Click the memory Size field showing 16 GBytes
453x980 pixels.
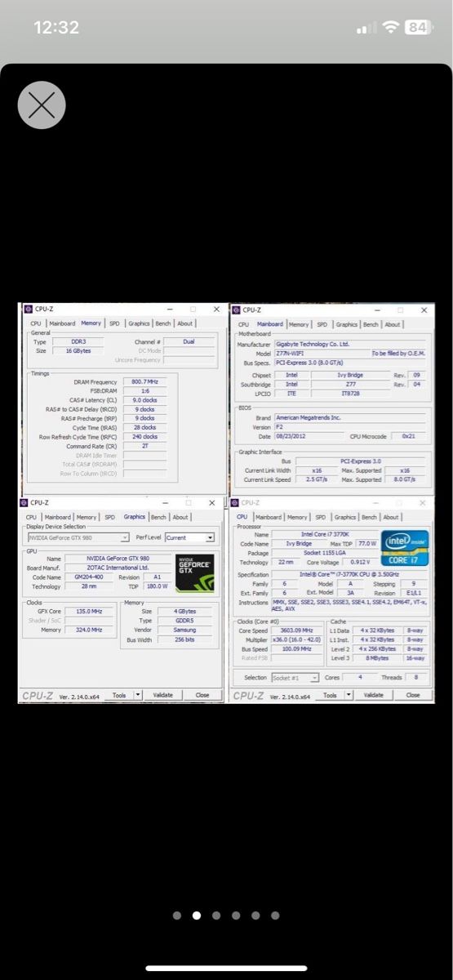78,350
